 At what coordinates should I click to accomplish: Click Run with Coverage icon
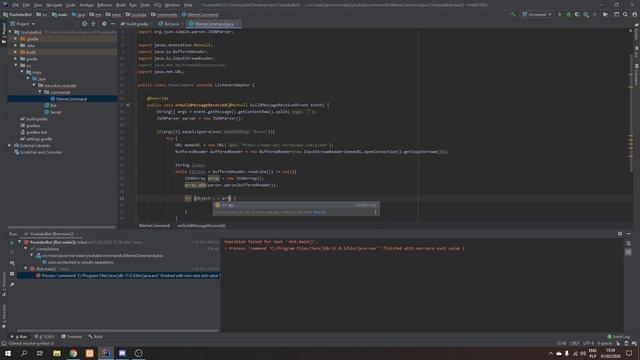tap(577, 14)
